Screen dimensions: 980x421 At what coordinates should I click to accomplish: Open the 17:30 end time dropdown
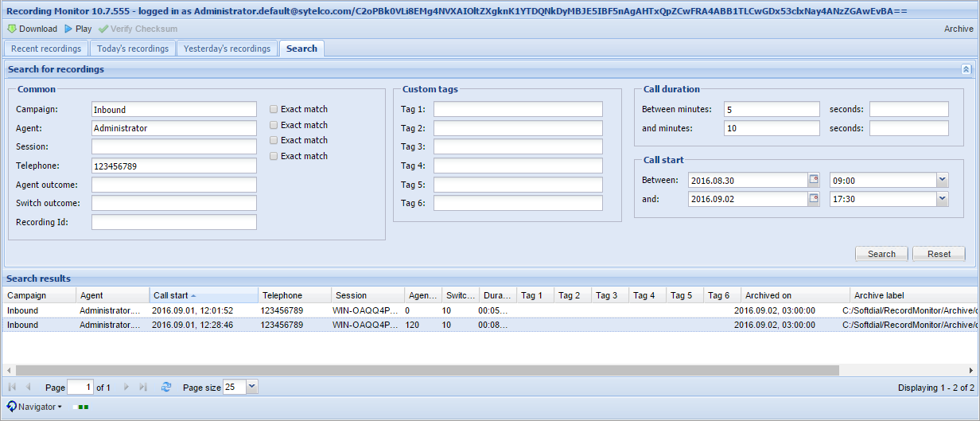pos(943,199)
